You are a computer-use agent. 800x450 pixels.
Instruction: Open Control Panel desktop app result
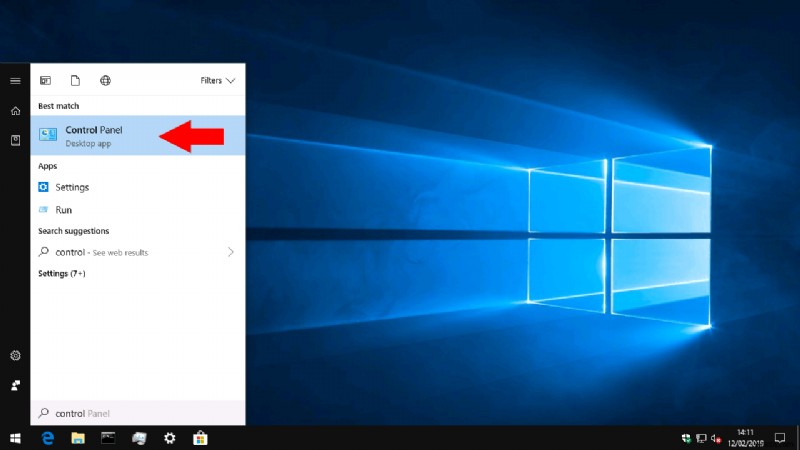(138, 136)
